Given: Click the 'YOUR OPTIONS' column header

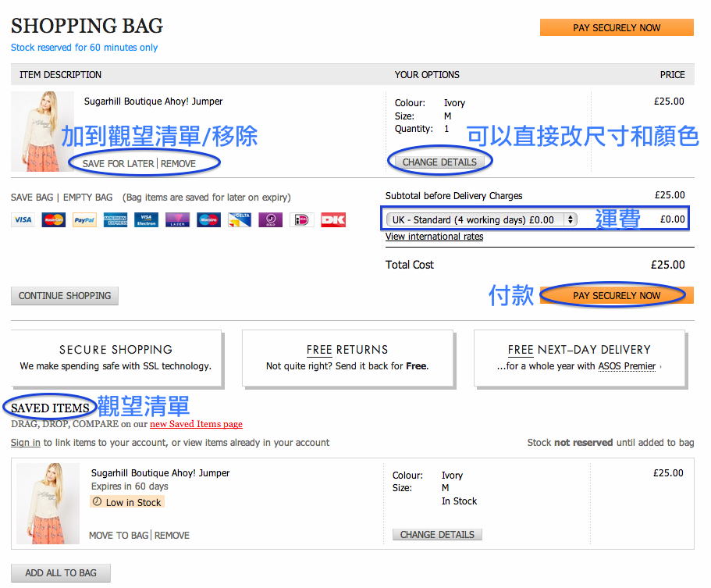Looking at the screenshot, I should click(427, 75).
